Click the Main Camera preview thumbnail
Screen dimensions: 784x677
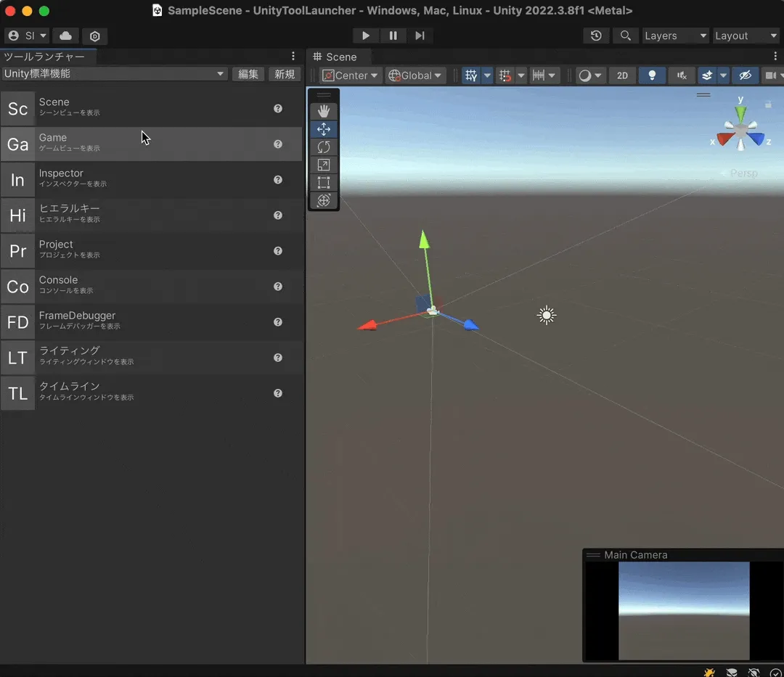(x=683, y=610)
